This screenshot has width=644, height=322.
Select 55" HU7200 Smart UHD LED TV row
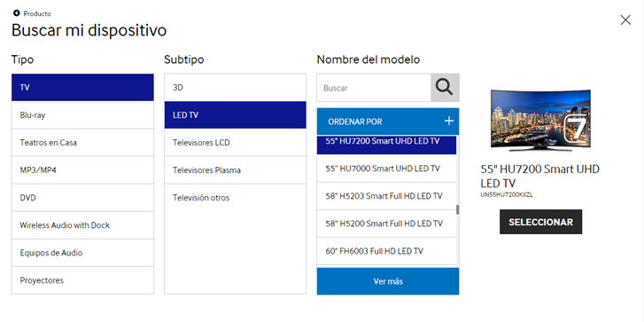(x=386, y=145)
